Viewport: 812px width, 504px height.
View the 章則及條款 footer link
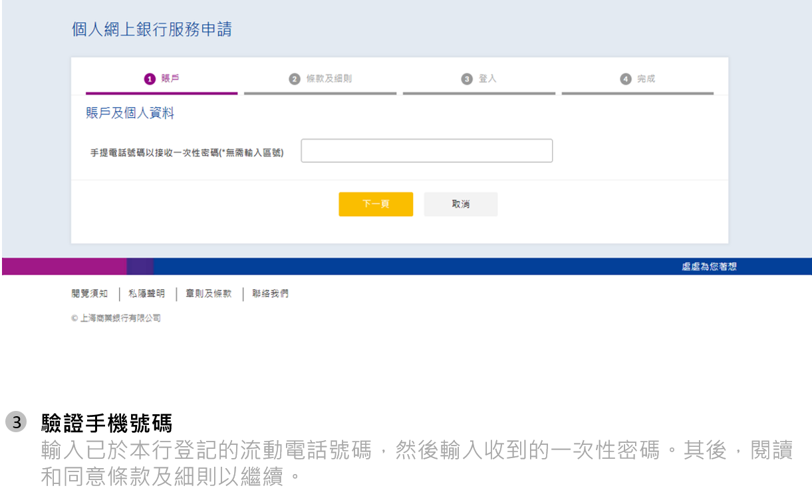click(209, 294)
